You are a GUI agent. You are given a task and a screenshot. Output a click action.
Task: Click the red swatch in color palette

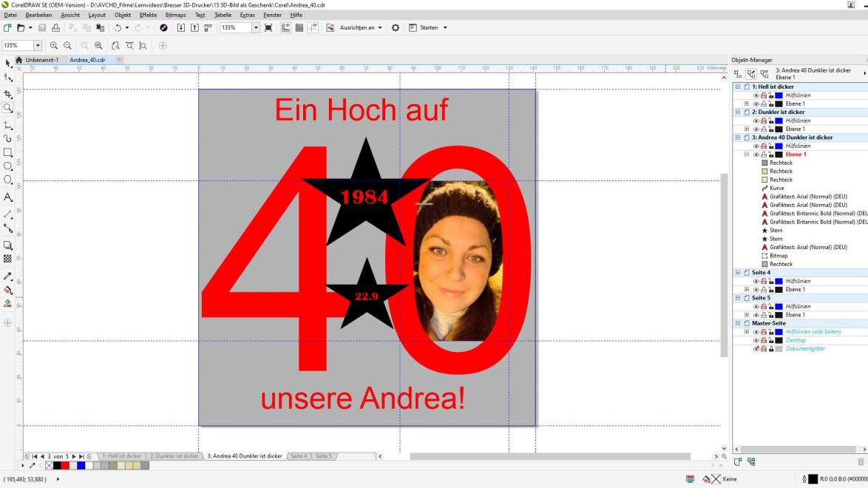pos(65,465)
